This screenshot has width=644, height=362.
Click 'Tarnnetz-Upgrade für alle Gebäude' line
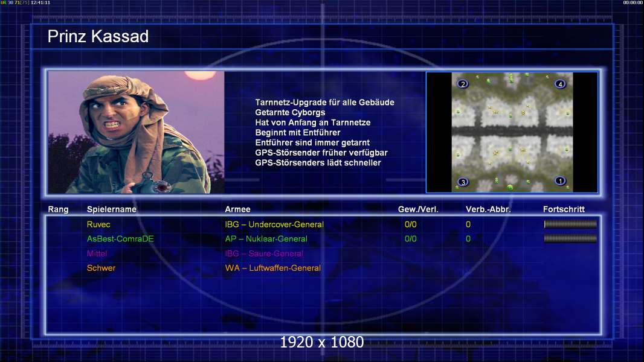[324, 103]
